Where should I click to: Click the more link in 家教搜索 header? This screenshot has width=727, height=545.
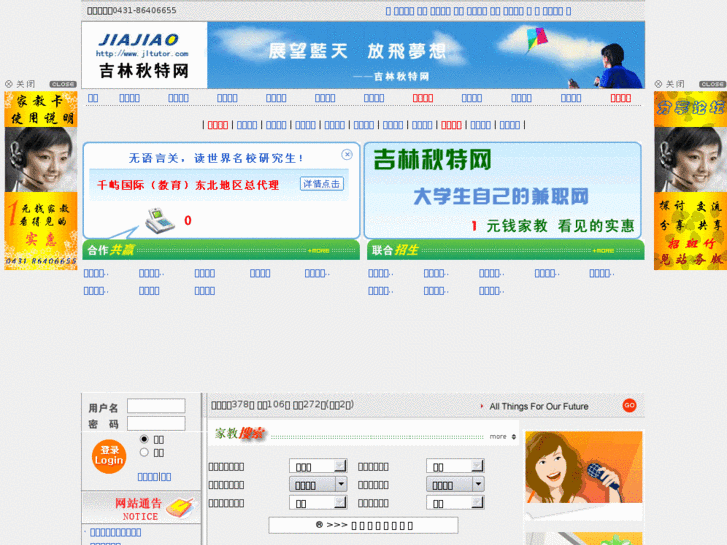coord(498,436)
